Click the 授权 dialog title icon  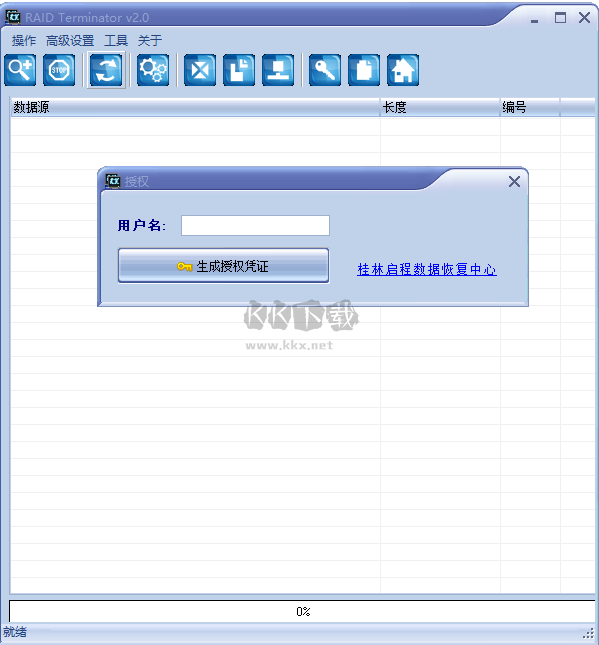[x=113, y=181]
